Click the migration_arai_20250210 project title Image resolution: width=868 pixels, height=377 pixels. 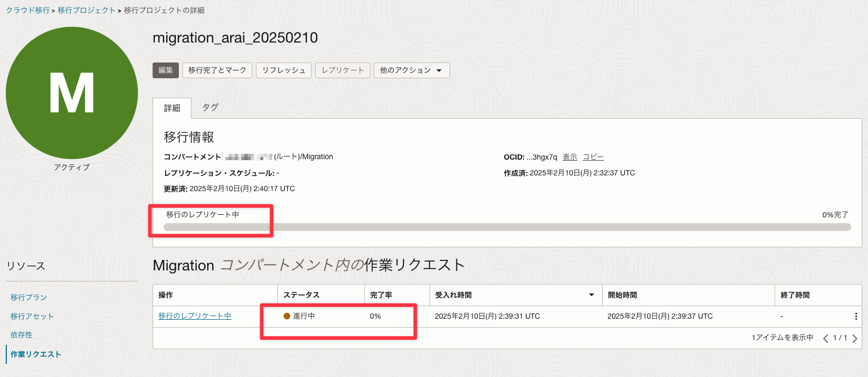[x=235, y=38]
